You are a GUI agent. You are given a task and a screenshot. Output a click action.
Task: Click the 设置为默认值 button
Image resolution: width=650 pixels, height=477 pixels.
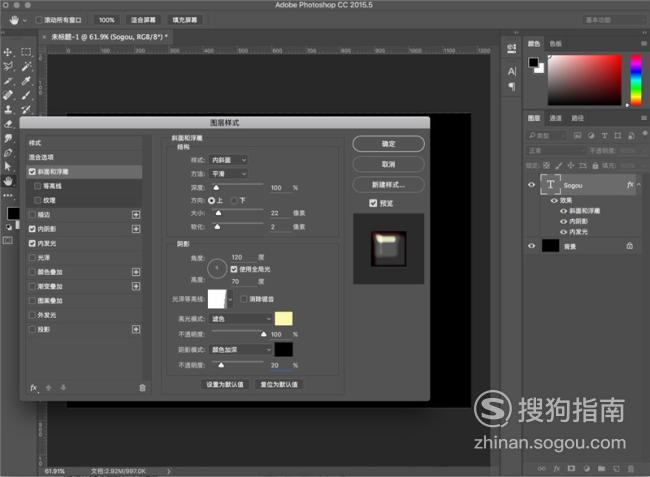pyautogui.click(x=225, y=385)
